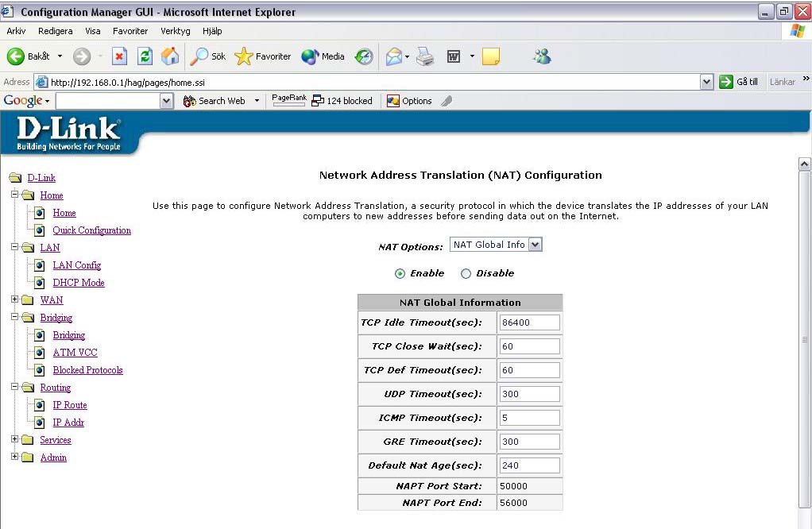Open the Back button history dropdown arrow
This screenshot has width=812, height=529.
[x=60, y=56]
